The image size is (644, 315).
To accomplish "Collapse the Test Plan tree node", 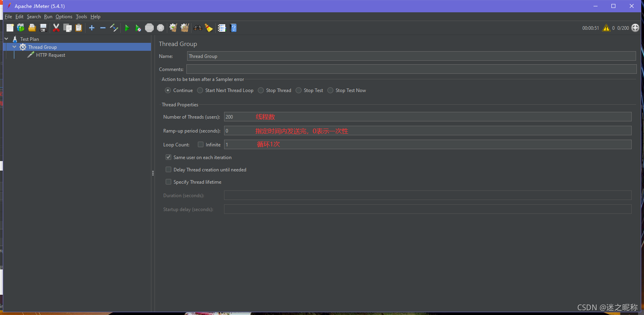I will [6, 39].
